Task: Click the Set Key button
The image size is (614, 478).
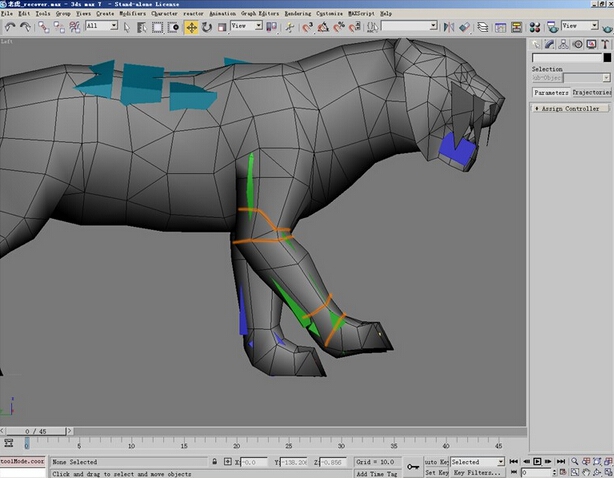Action: (436, 473)
